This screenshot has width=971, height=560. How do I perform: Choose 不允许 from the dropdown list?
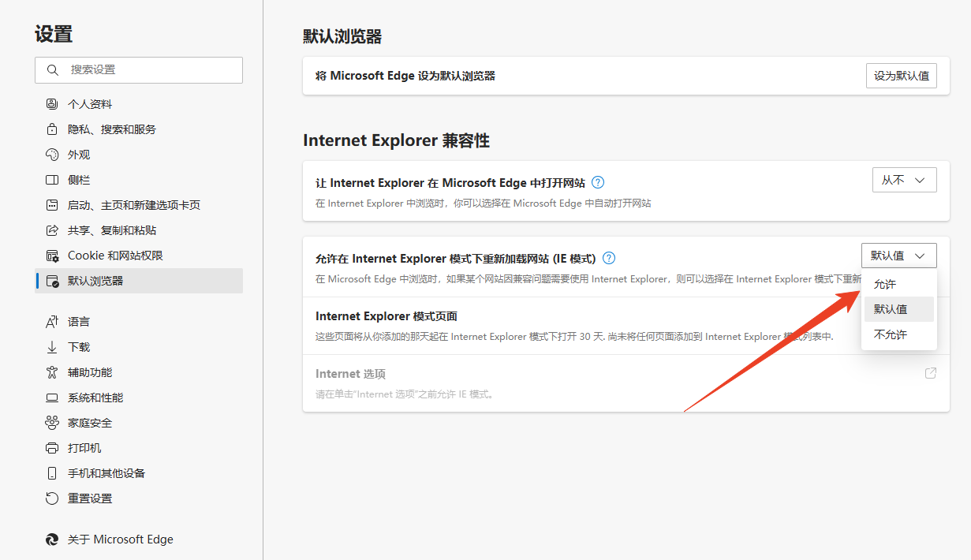coord(899,334)
